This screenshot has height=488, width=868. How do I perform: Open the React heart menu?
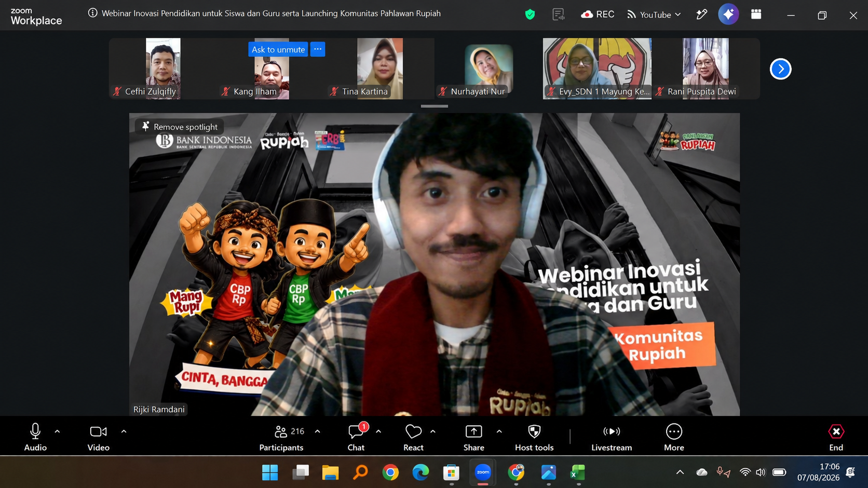pyautogui.click(x=413, y=437)
